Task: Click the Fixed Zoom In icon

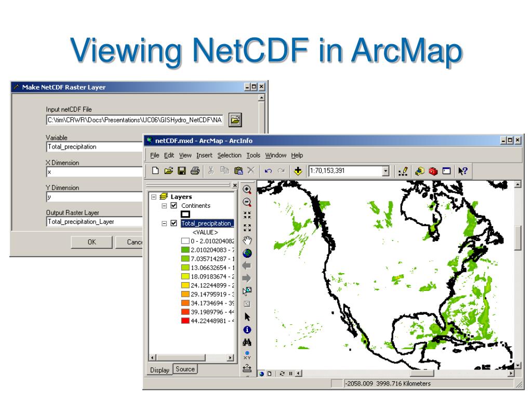Action: coord(247,215)
